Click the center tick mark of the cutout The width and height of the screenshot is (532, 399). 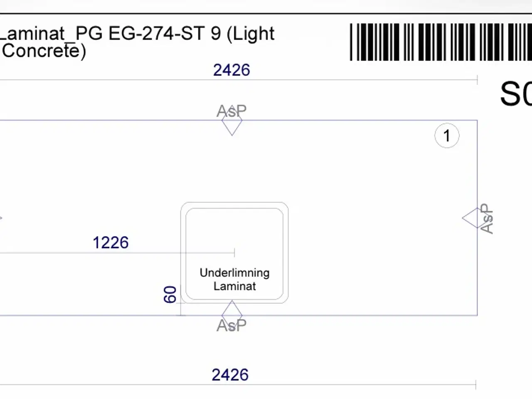pos(234,252)
